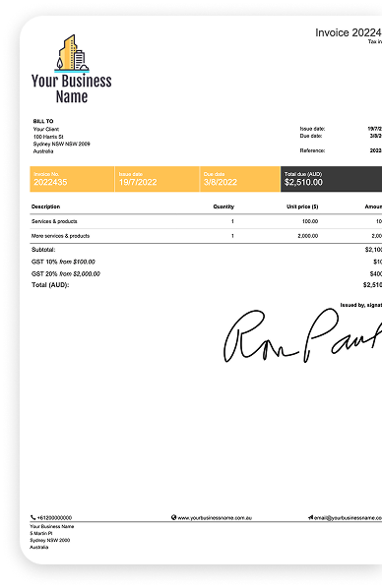Open the www.yourbusinessname.com.au link

click(x=215, y=518)
